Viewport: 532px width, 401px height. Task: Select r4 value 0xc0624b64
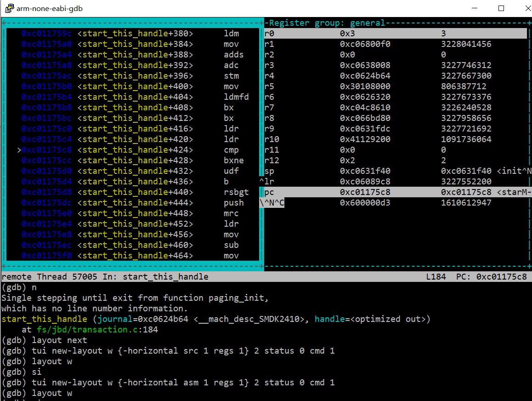click(x=365, y=76)
